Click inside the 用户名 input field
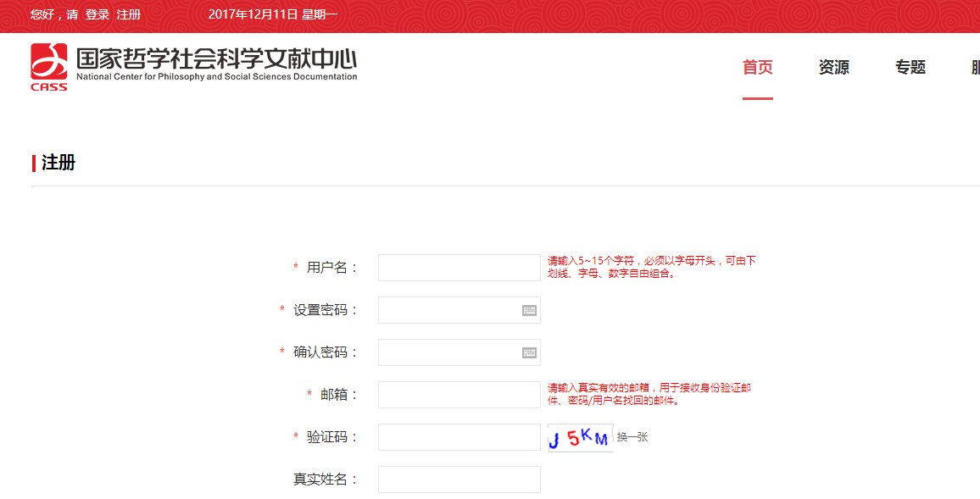Viewport: 980px width, 499px height. (x=458, y=267)
